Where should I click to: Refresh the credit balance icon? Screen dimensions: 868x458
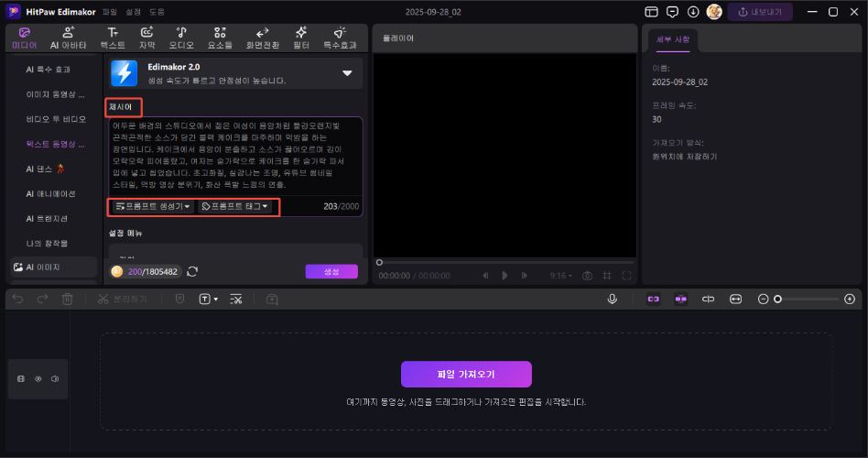tap(192, 271)
